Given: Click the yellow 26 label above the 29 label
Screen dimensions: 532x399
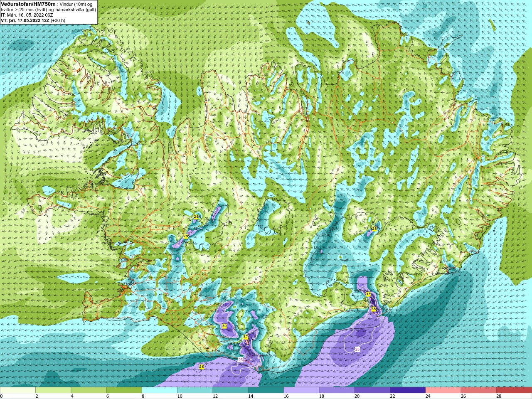Looking at the screenshot, I should tap(196, 217).
